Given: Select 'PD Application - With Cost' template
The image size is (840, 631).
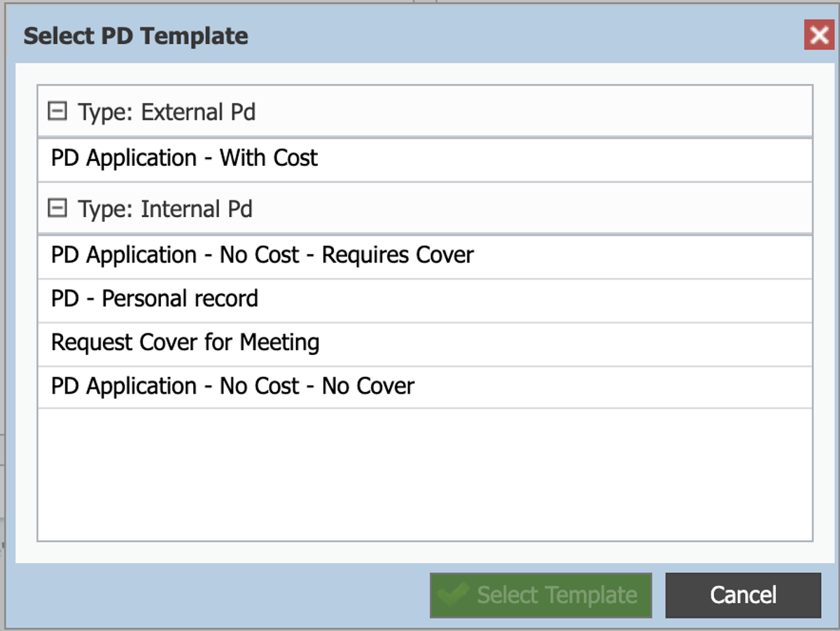Looking at the screenshot, I should click(x=184, y=158).
